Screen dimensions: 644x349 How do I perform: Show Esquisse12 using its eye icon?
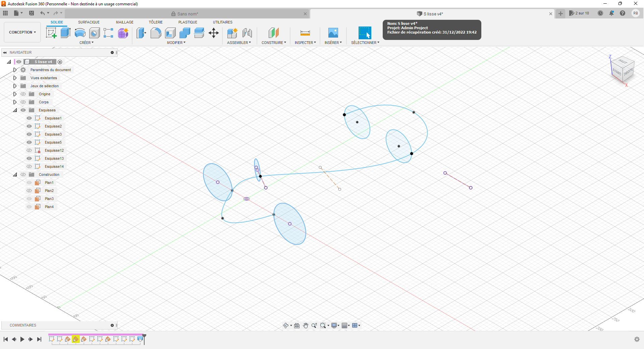[x=29, y=150]
